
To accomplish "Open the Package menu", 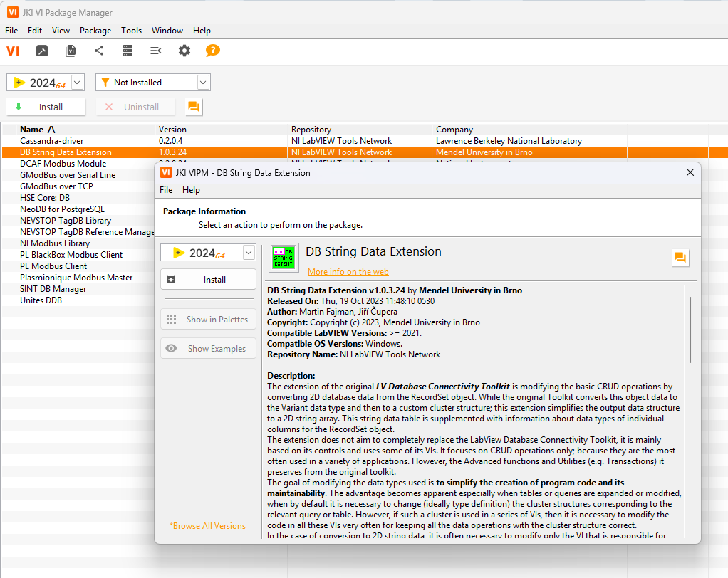I will coord(95,31).
